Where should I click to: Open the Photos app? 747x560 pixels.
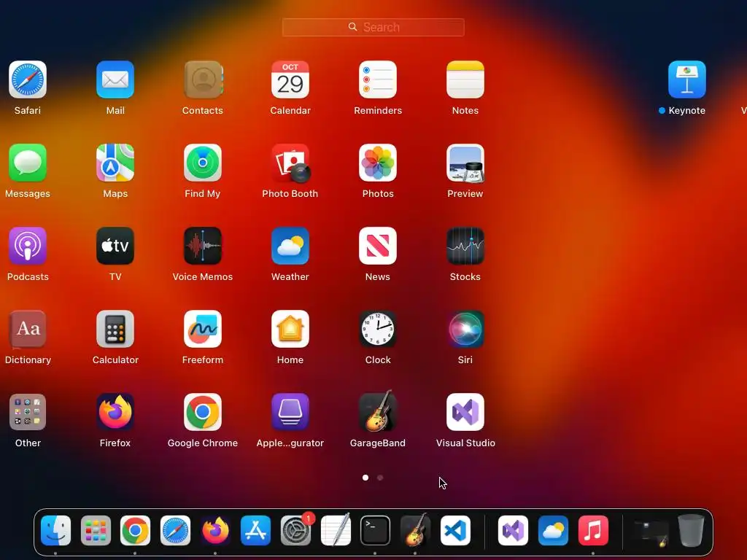point(378,163)
